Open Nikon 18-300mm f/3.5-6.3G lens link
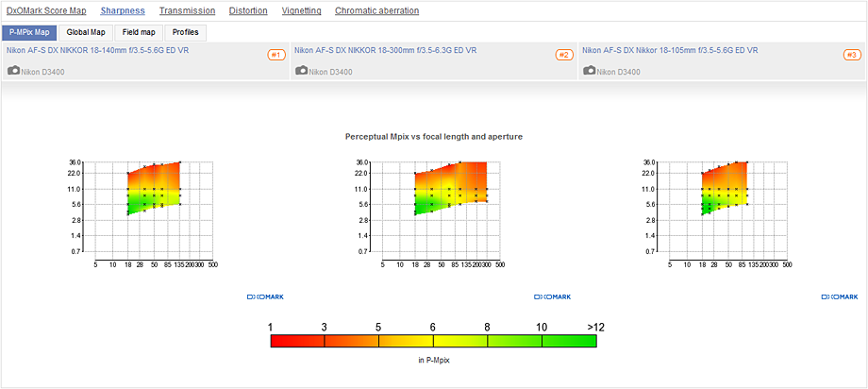Image resolution: width=868 pixels, height=389 pixels. 386,50
